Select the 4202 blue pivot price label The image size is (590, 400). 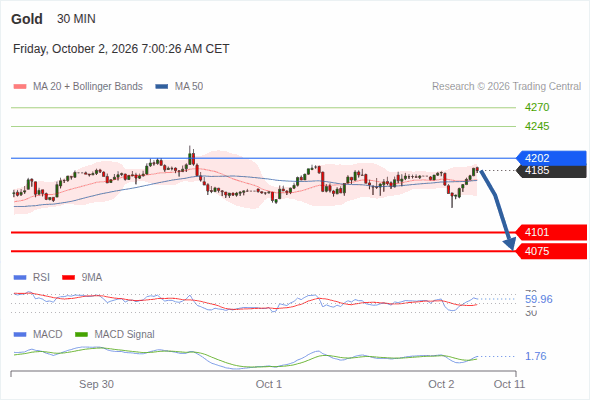click(551, 158)
